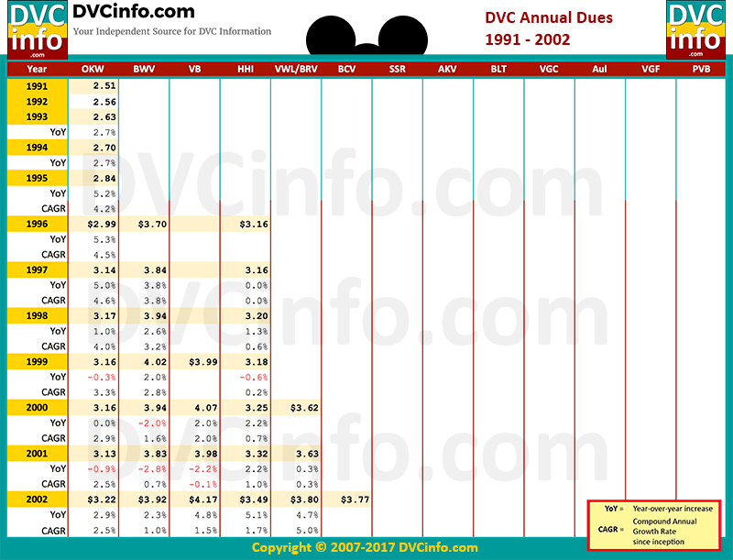Select the 1993 year row label
Image resolution: width=733 pixels, height=560 pixels.
pos(37,117)
